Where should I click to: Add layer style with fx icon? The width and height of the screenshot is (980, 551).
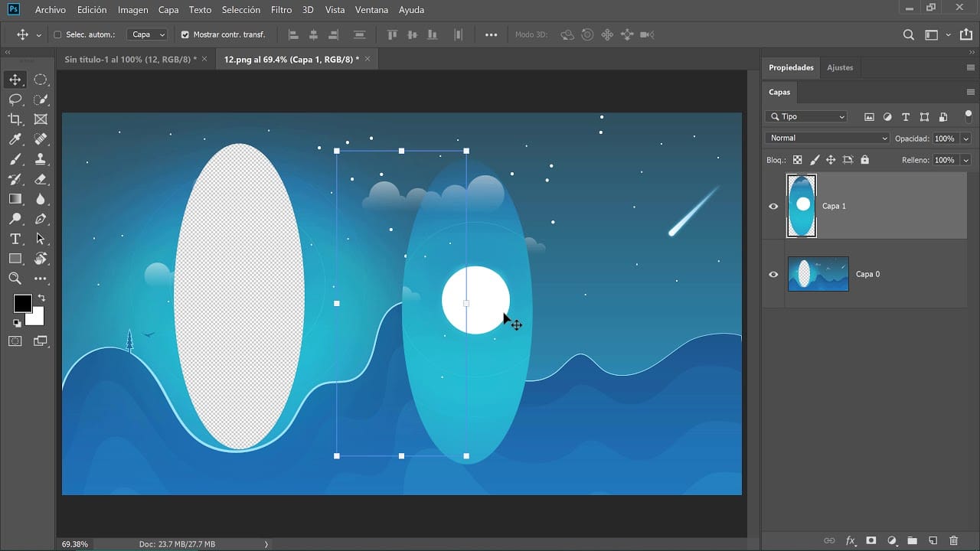click(850, 541)
